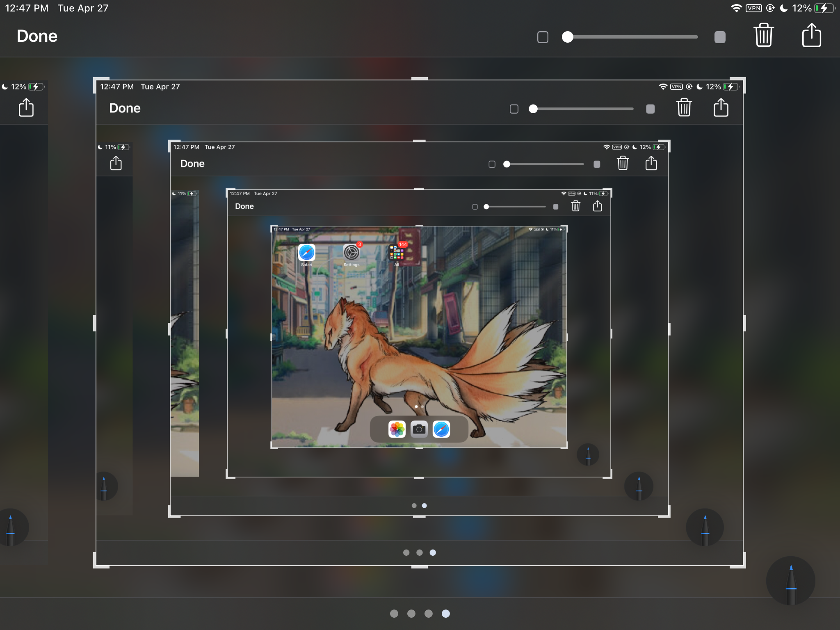Click the filled square at slider's maximum end
The width and height of the screenshot is (840, 630).
point(720,37)
